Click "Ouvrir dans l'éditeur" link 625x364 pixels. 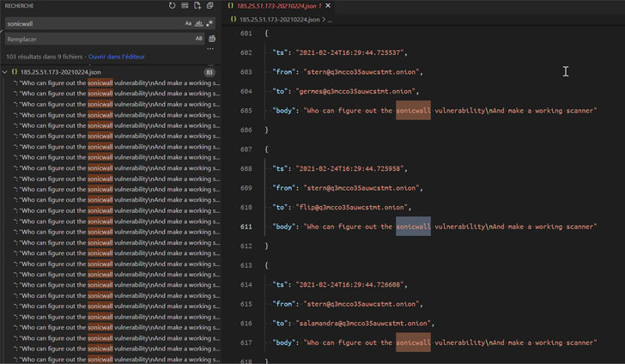(117, 56)
